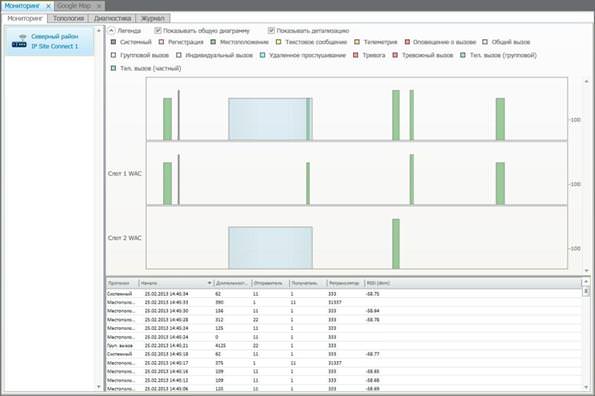Collapse the Легенда section

tap(112, 30)
